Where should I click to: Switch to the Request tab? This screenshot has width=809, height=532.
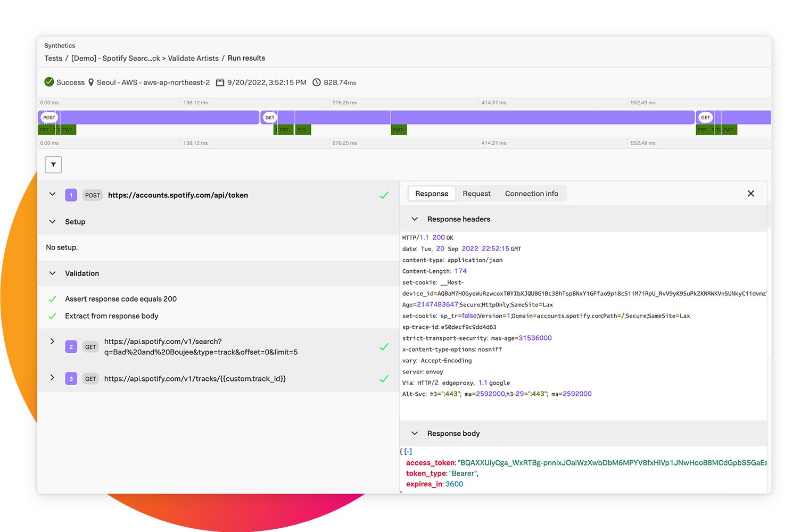pos(476,194)
